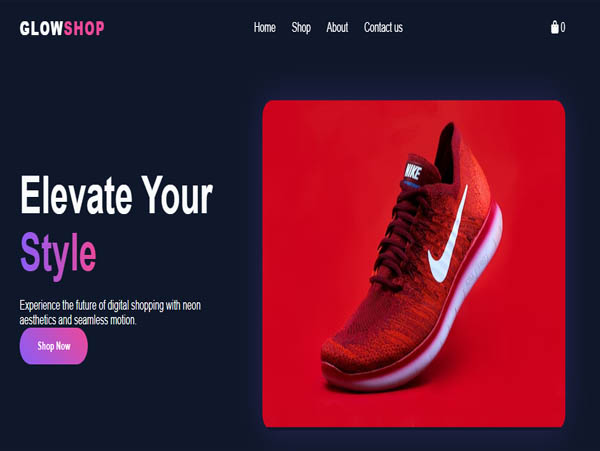
Task: Open the Shop nav link
Action: pyautogui.click(x=301, y=28)
